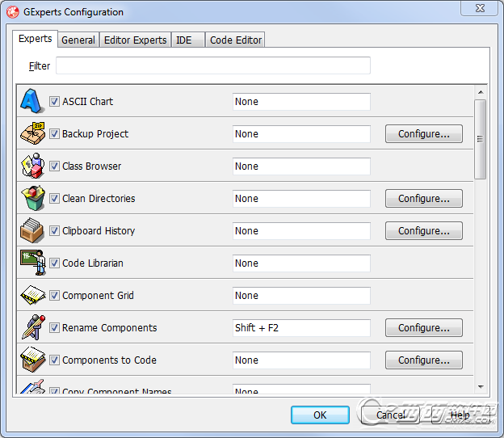Toggle the Component Grid checkbox

pos(54,296)
